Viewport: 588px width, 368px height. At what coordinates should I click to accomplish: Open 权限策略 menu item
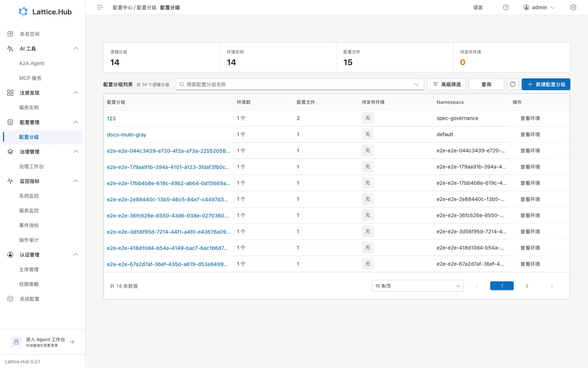point(43,284)
